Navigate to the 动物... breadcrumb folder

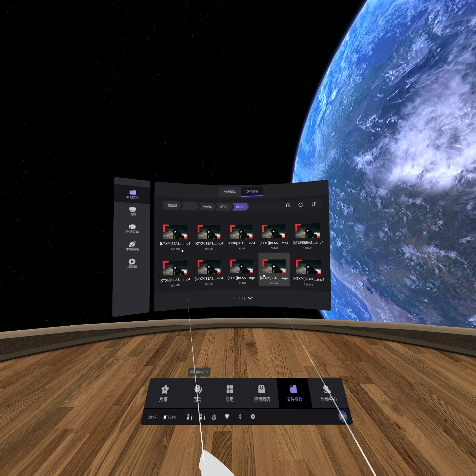224,207
